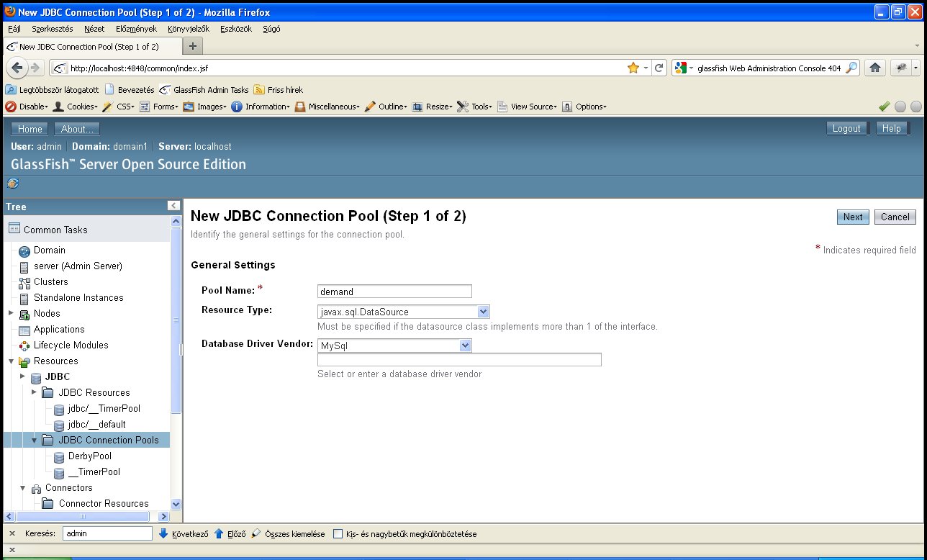Click the custom driver vendor text field
The width and height of the screenshot is (927, 560).
point(459,359)
